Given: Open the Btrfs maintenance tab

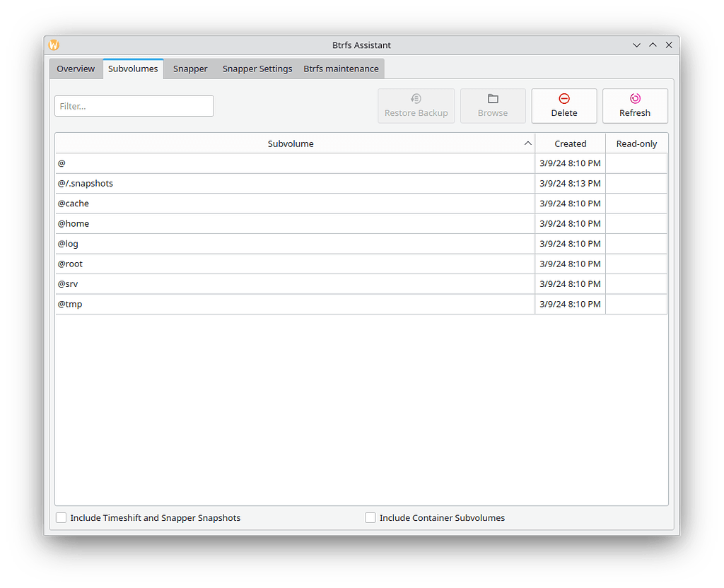Looking at the screenshot, I should (341, 69).
